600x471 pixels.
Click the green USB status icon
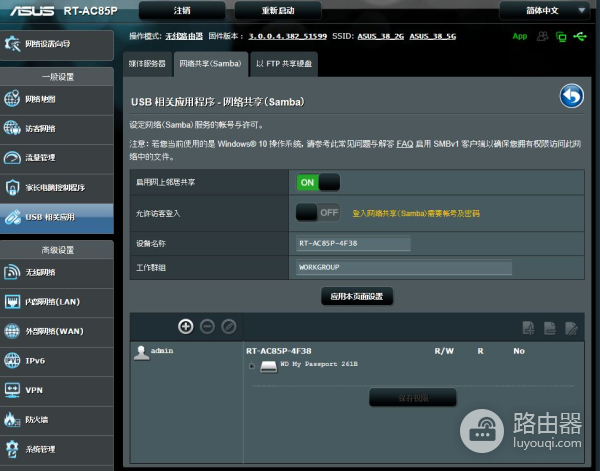pyautogui.click(x=580, y=36)
